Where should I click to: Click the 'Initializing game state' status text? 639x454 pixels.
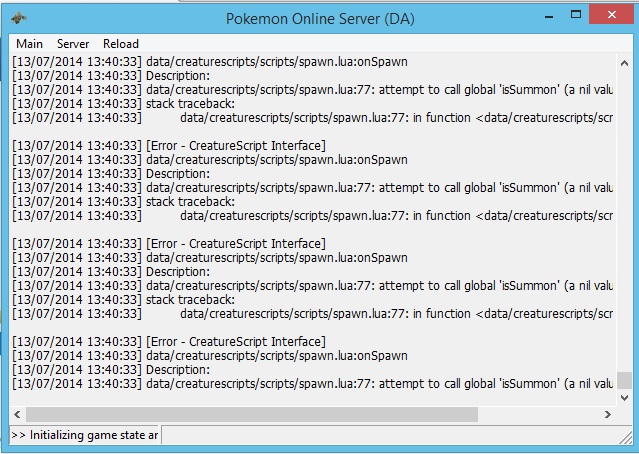click(x=84, y=435)
